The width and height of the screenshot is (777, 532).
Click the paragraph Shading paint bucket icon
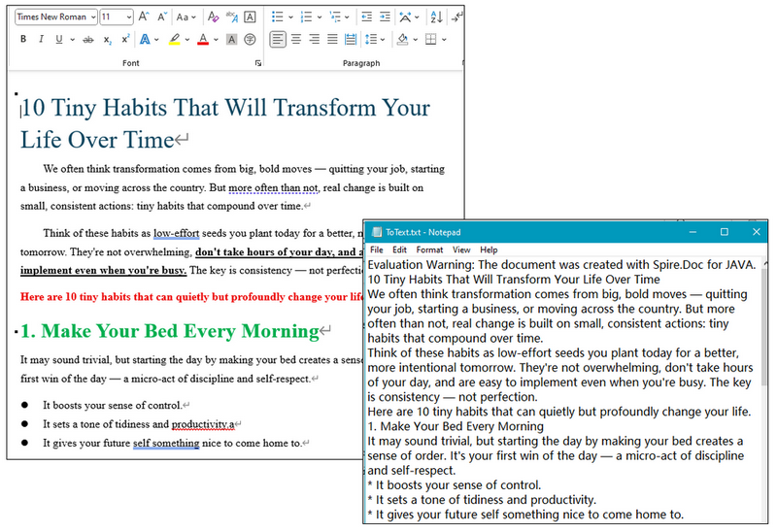click(403, 39)
